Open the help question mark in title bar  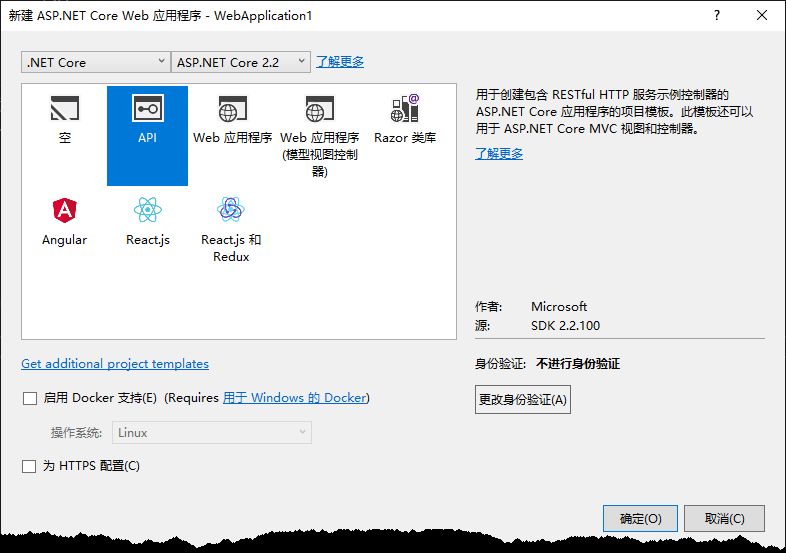[717, 15]
